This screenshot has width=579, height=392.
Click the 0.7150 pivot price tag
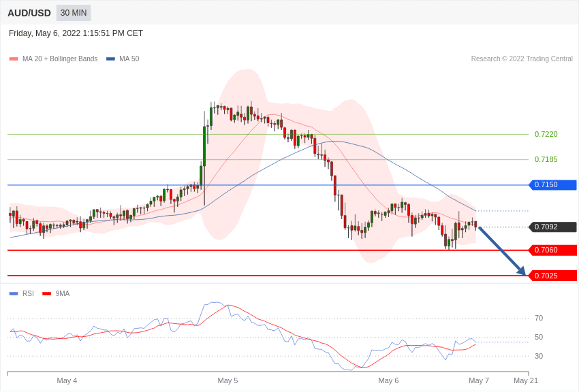553,184
